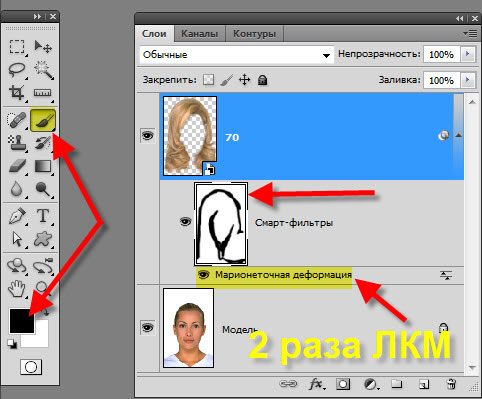
Task: Choose the Clone Stamp tool
Action: [17, 143]
